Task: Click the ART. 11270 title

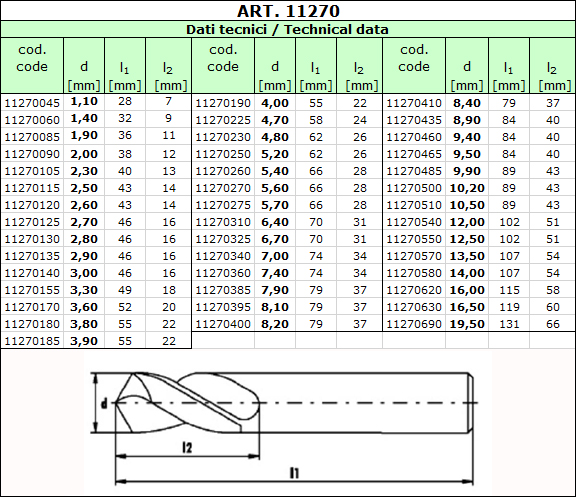Action: [288, 11]
